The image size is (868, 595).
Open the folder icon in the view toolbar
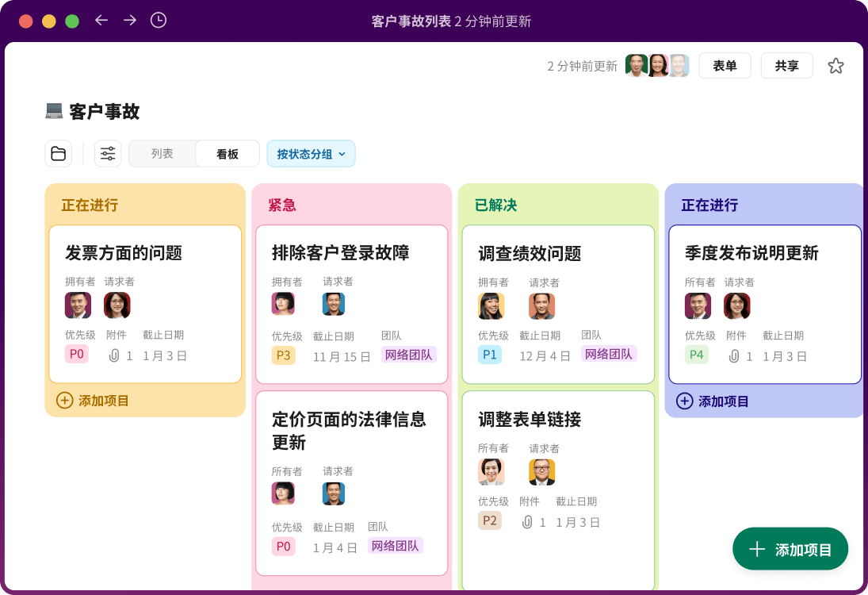coord(58,153)
